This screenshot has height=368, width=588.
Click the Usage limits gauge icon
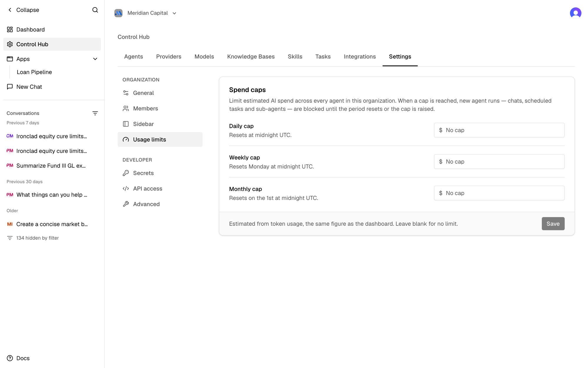click(126, 140)
